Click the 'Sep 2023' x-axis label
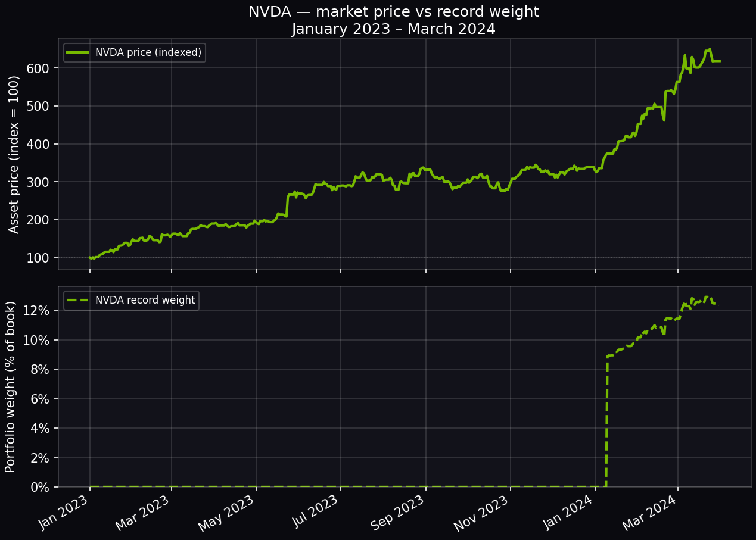Viewport: 756px width, 540px height. [x=399, y=513]
